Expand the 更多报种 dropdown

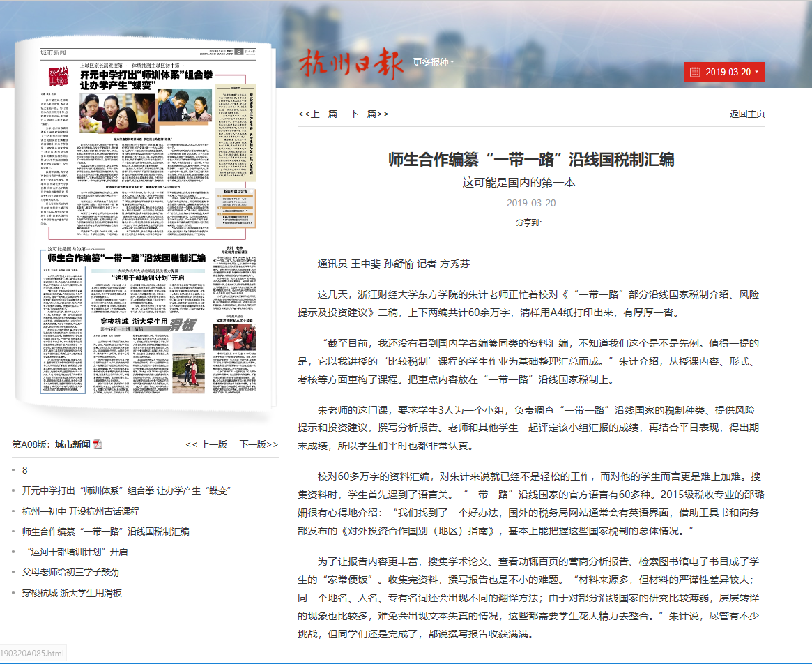(x=434, y=62)
